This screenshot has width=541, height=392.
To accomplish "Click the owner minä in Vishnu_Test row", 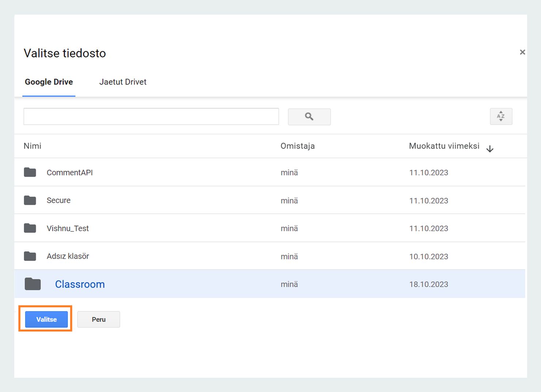I will pos(289,229).
